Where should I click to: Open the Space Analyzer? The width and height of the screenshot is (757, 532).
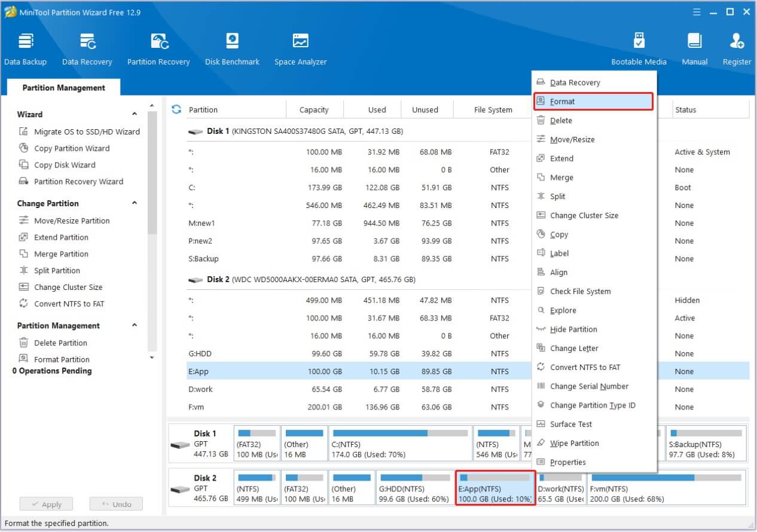(x=300, y=48)
